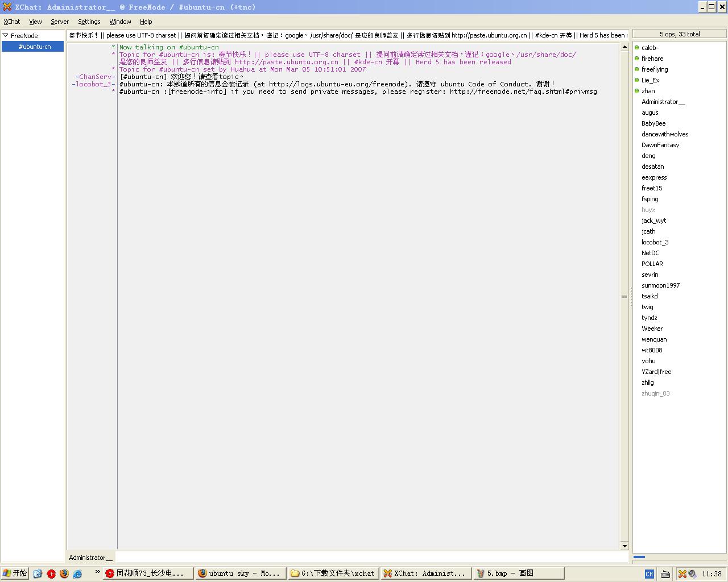Select operator caleb- in user list

tap(650, 48)
